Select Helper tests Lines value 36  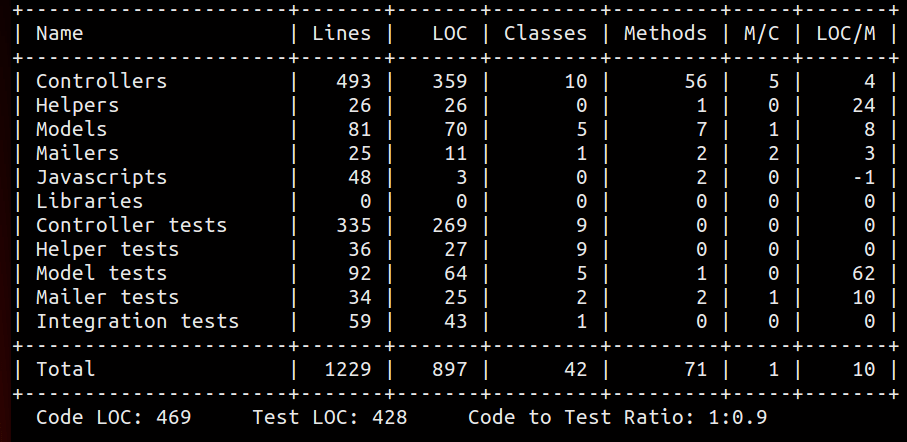pos(359,249)
